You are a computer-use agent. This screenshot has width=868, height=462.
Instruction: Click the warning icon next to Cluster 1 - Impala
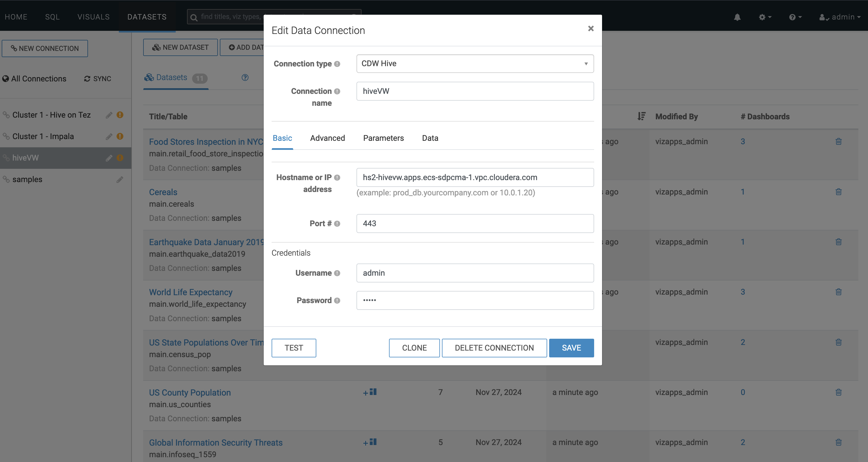point(120,136)
